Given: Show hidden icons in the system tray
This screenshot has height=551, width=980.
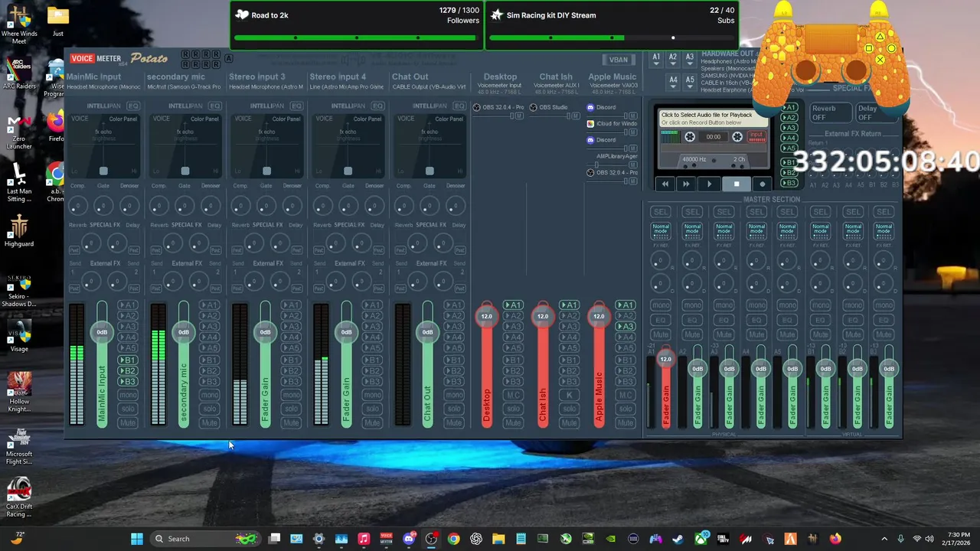Looking at the screenshot, I should pyautogui.click(x=883, y=539).
